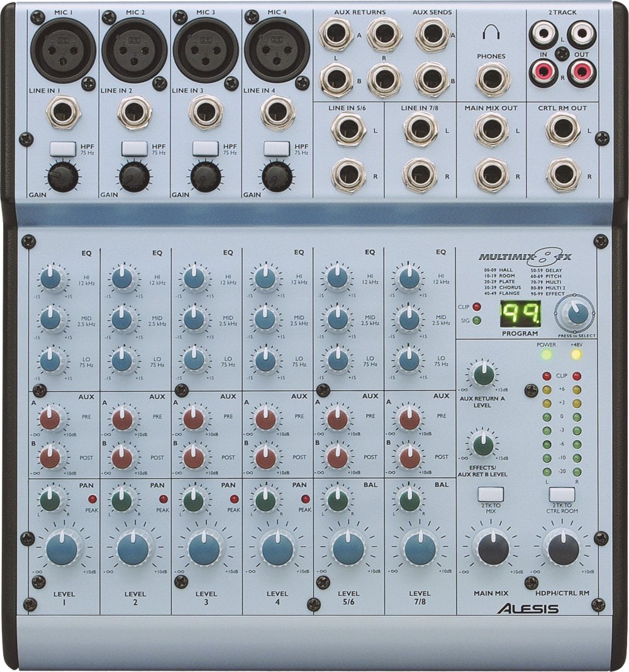Click the MAIN MIX OUT left jack
Screen dimensions: 629x672
pos(492,130)
